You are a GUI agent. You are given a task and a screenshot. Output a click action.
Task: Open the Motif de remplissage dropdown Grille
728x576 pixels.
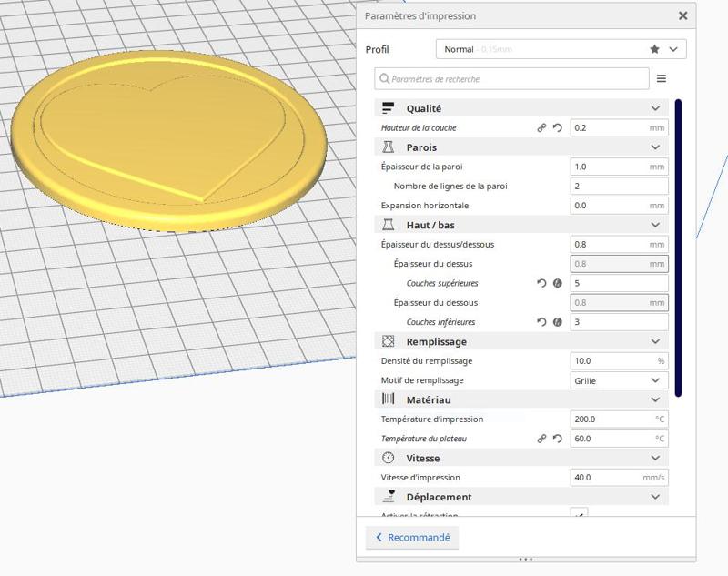pyautogui.click(x=619, y=380)
